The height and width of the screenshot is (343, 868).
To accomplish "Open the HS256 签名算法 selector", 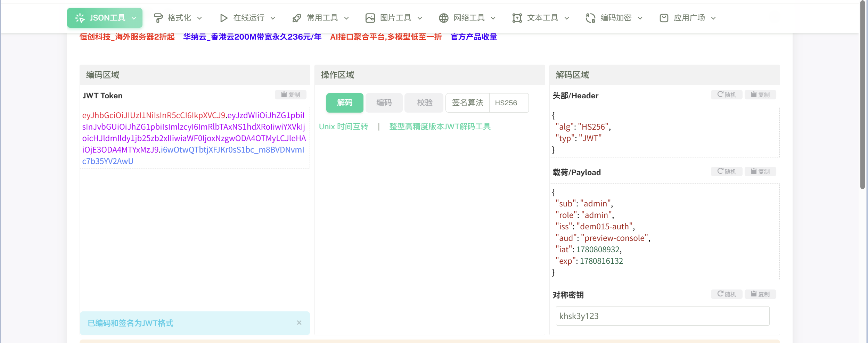I will tap(509, 103).
